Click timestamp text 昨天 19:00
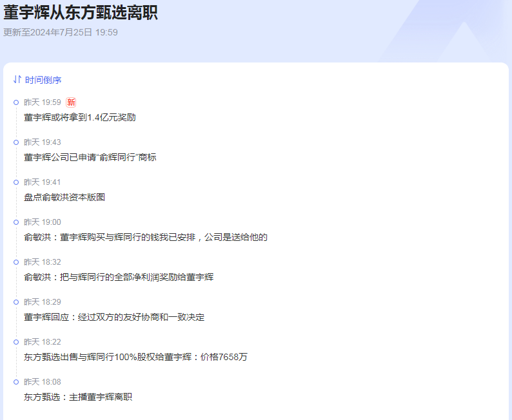This screenshot has height=420, width=512. 43,222
